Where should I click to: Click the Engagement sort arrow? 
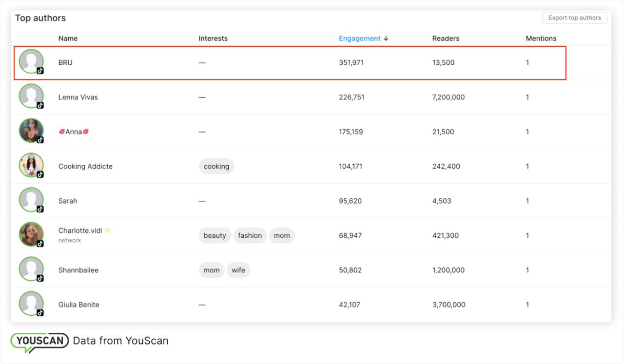[386, 38]
